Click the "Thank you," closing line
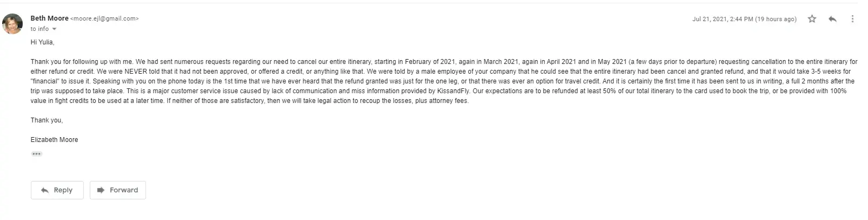Image resolution: width=868 pixels, height=220 pixels. pos(47,120)
